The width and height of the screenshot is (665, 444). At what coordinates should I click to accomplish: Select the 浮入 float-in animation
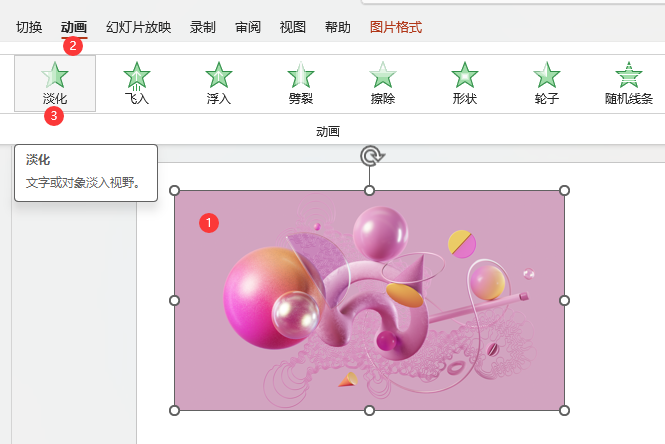click(218, 84)
